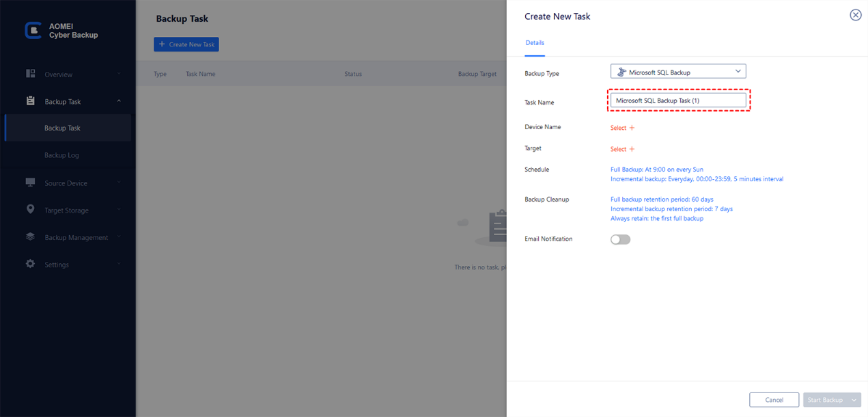This screenshot has height=417, width=868.
Task: Enable the Email Notification toggle
Action: click(620, 239)
